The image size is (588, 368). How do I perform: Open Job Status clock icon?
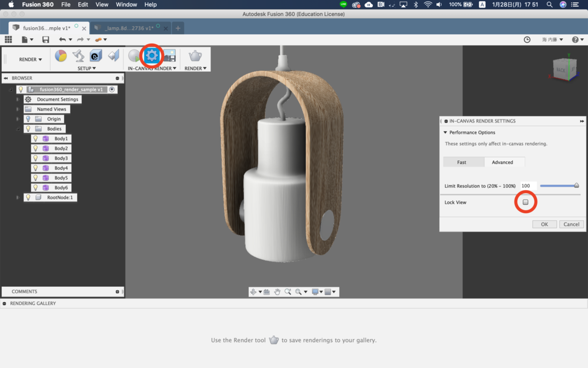coord(527,39)
